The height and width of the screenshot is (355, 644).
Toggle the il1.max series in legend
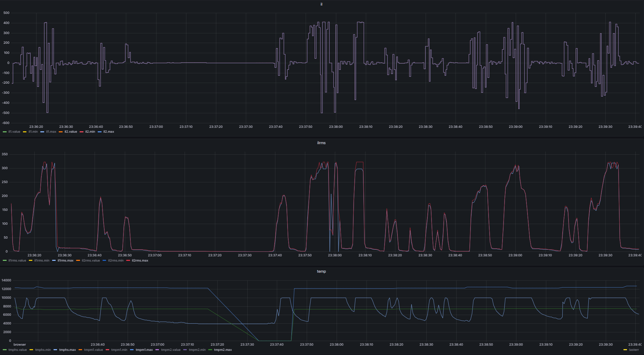[x=51, y=132]
